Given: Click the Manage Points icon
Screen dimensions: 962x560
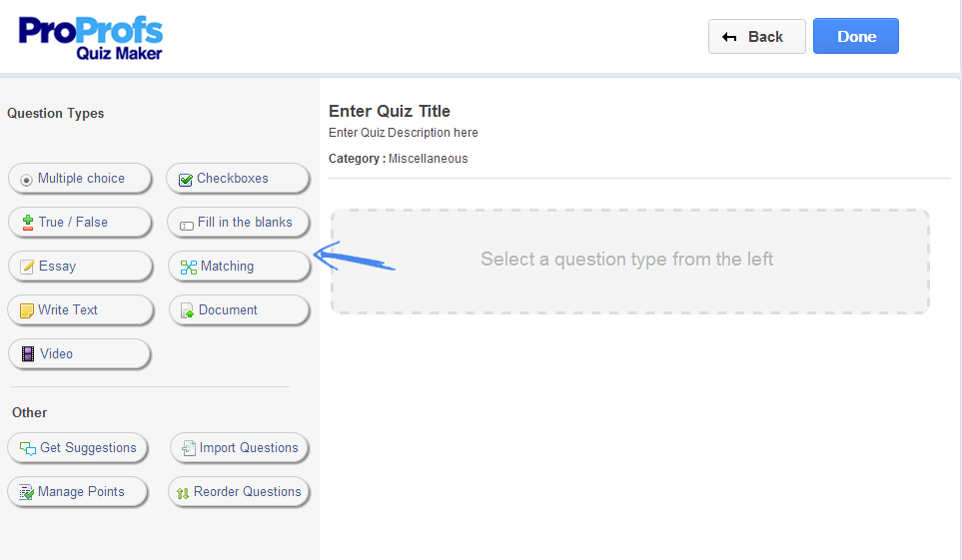Looking at the screenshot, I should [27, 492].
